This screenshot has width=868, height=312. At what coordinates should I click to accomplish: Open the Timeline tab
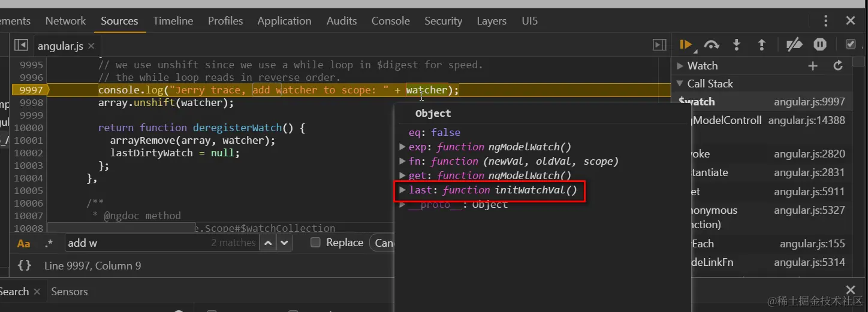173,21
